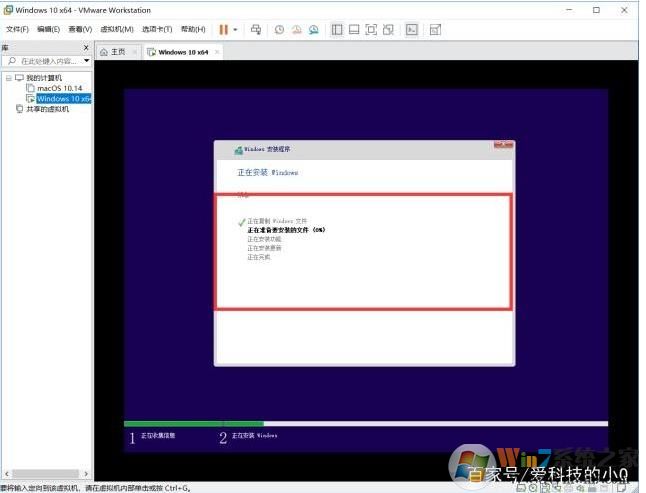Select macOS 10.14 in the library

59,88
